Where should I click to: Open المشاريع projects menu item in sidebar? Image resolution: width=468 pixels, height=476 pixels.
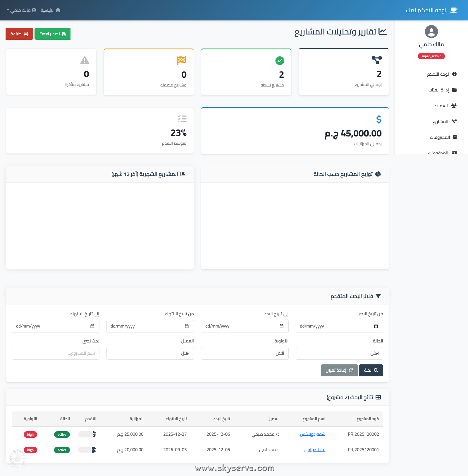(440, 122)
